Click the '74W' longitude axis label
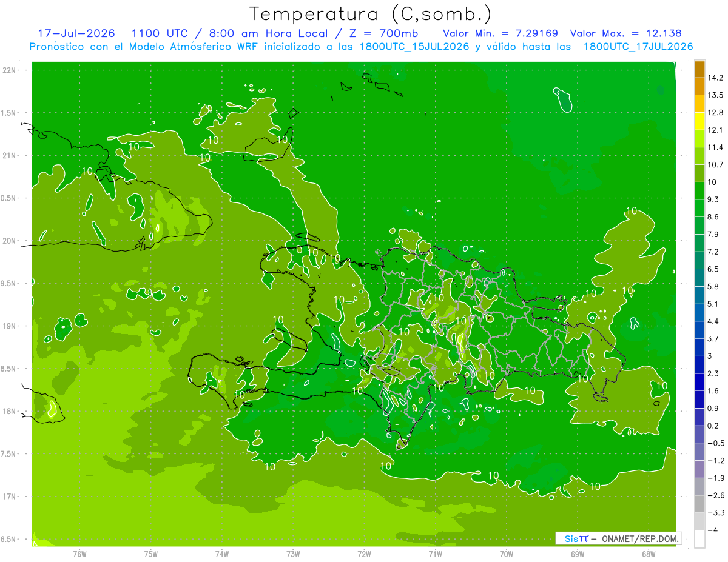The height and width of the screenshot is (562, 728). coord(221,554)
